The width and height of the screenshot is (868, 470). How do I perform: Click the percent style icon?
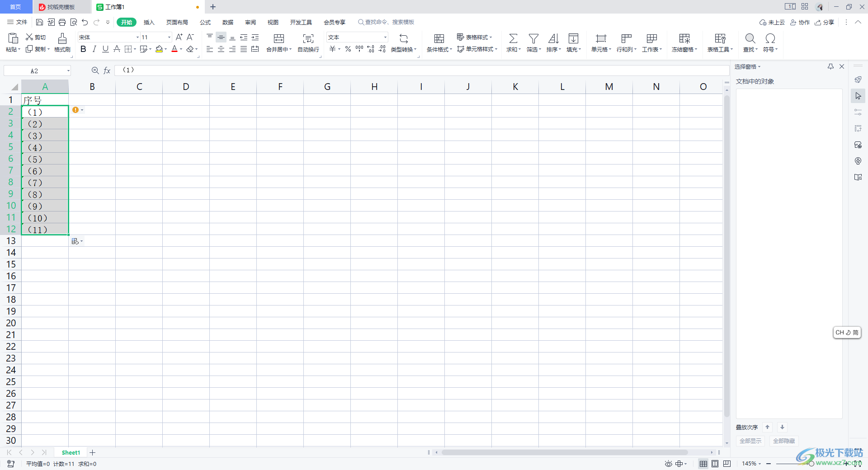[x=348, y=49]
